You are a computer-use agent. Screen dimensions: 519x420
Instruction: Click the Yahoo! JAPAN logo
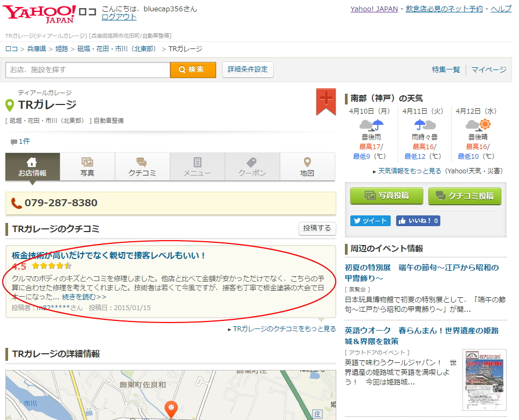[39, 14]
